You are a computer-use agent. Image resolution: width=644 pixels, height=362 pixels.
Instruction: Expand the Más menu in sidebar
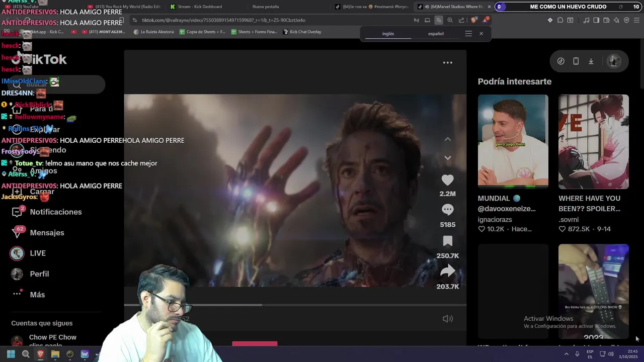tap(28, 295)
